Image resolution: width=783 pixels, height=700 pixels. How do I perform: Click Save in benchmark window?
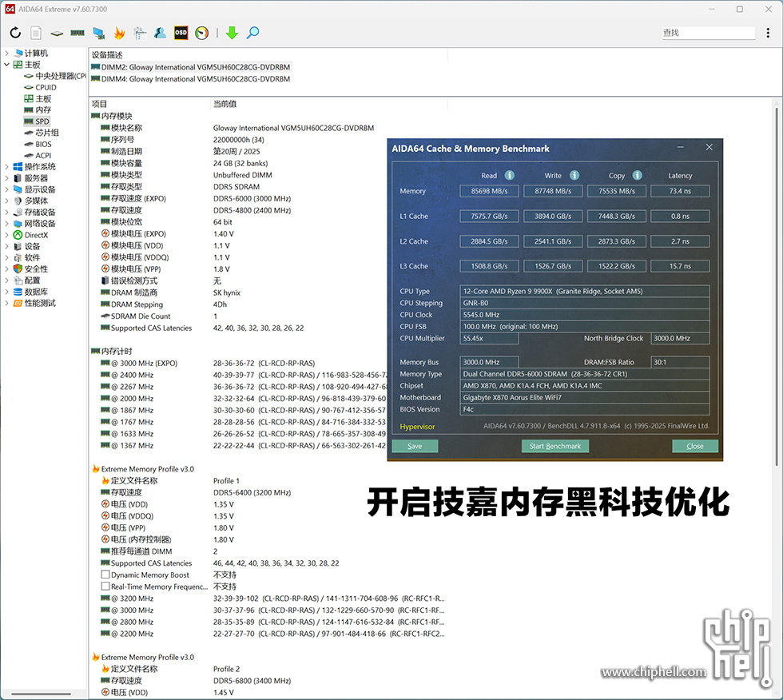pyautogui.click(x=415, y=446)
